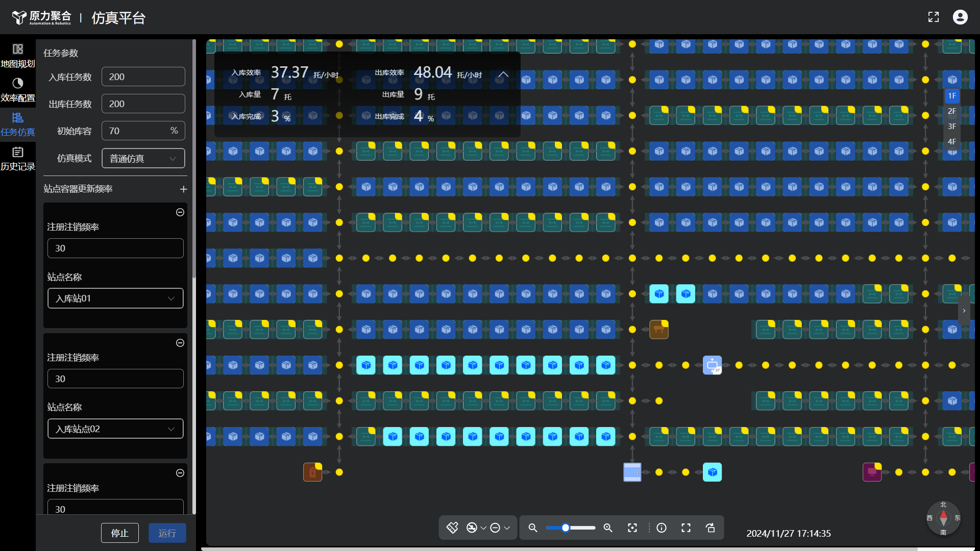The width and height of the screenshot is (980, 551).
Task: Open the 入库站01 station name dropdown
Action: point(115,298)
